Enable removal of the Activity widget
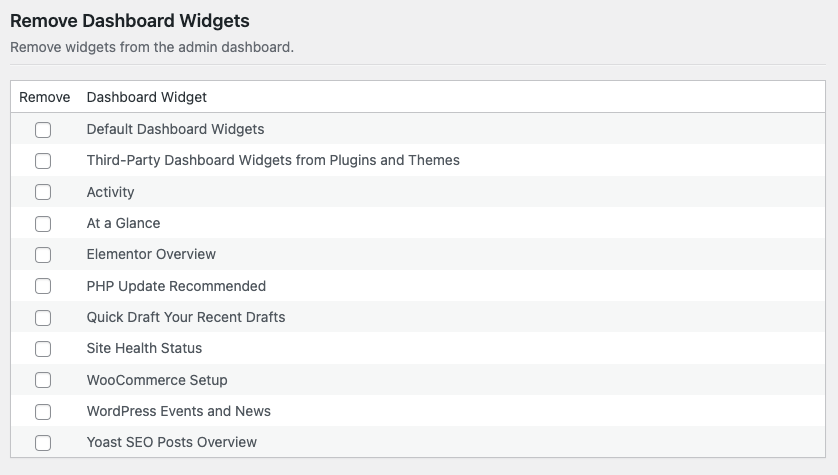 click(x=43, y=192)
